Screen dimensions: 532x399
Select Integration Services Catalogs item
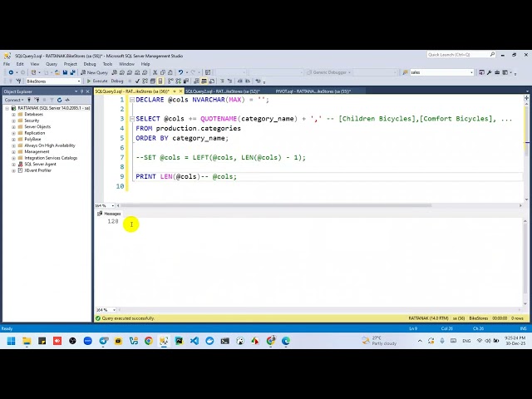pos(51,158)
